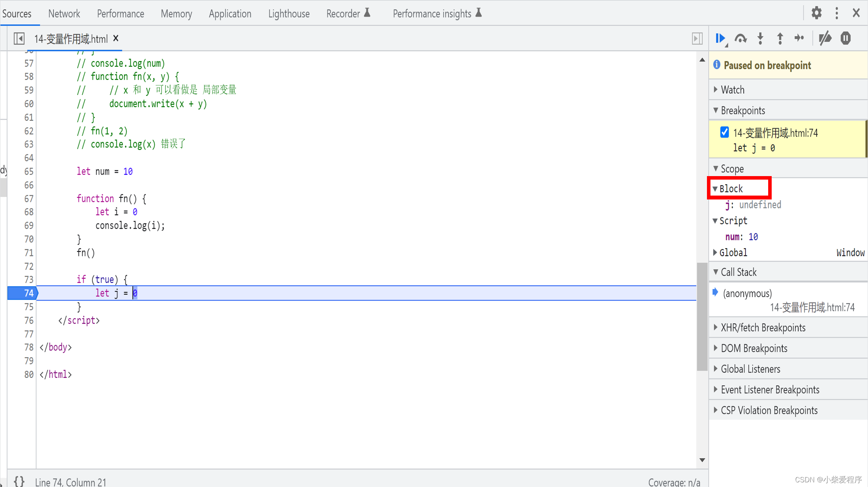
Task: Close the 14-变量作用域.html file tab
Action: click(116, 39)
